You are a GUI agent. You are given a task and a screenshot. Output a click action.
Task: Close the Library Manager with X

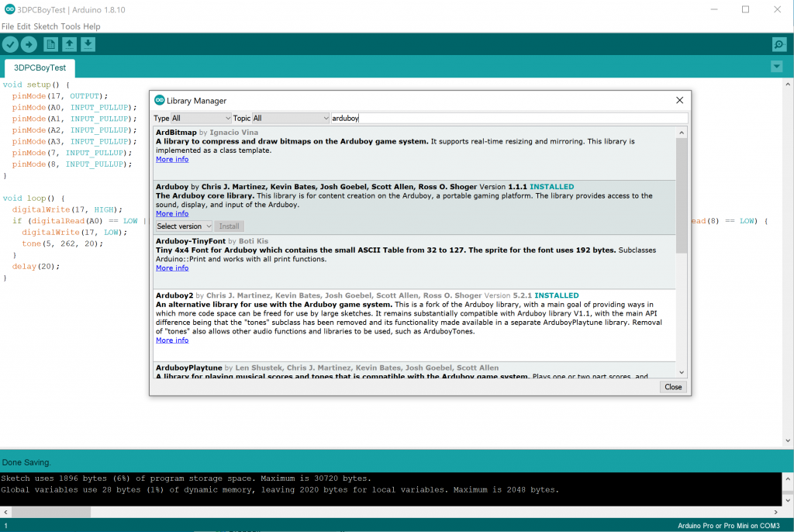pyautogui.click(x=679, y=100)
